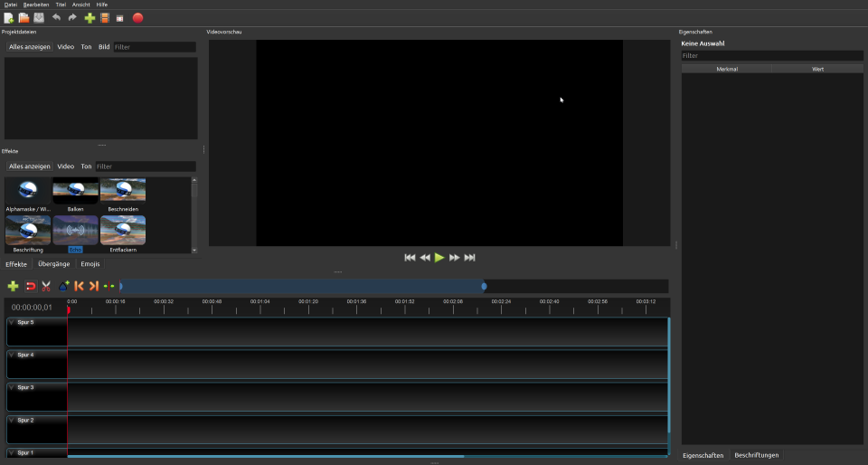Collapse track Spur 5 with its arrow
This screenshot has height=465, width=868.
[12, 323]
